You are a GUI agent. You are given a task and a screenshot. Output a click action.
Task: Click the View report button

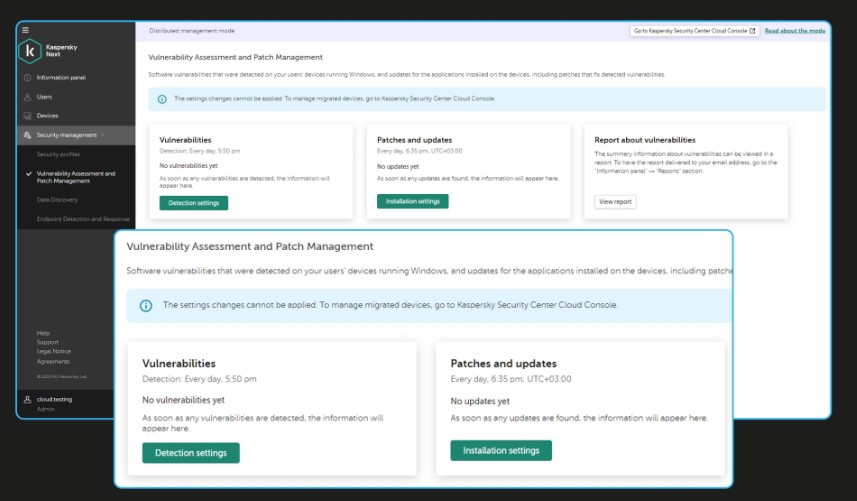coord(615,201)
